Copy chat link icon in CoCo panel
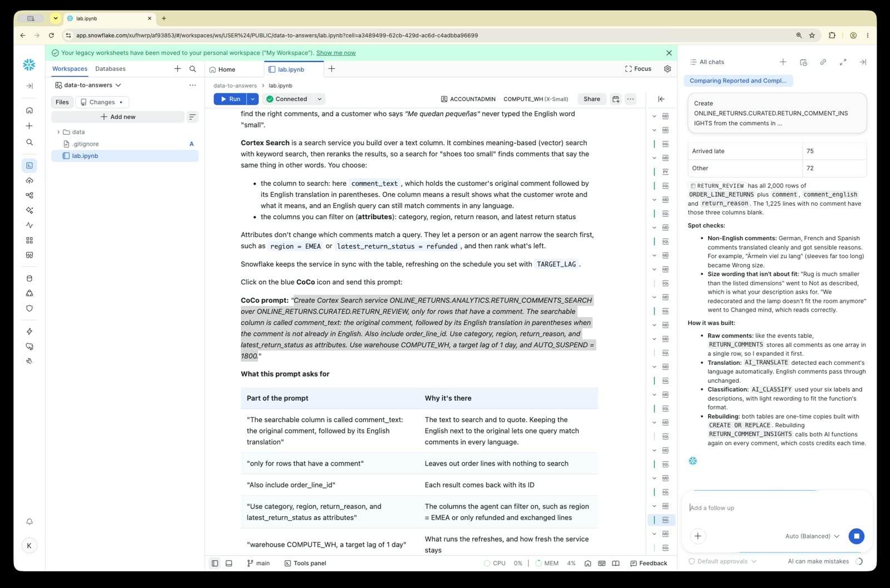The image size is (890, 588). [823, 62]
